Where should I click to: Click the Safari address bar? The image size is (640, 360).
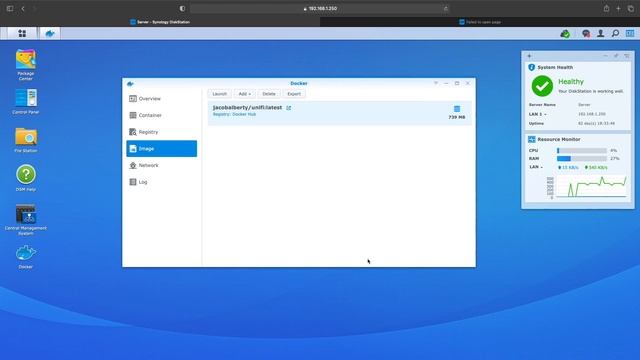point(320,9)
